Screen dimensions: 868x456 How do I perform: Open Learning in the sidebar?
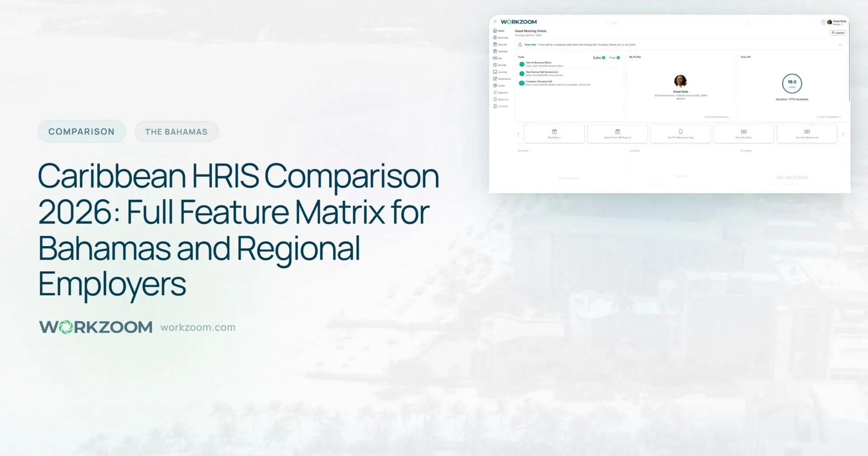pyautogui.click(x=500, y=71)
